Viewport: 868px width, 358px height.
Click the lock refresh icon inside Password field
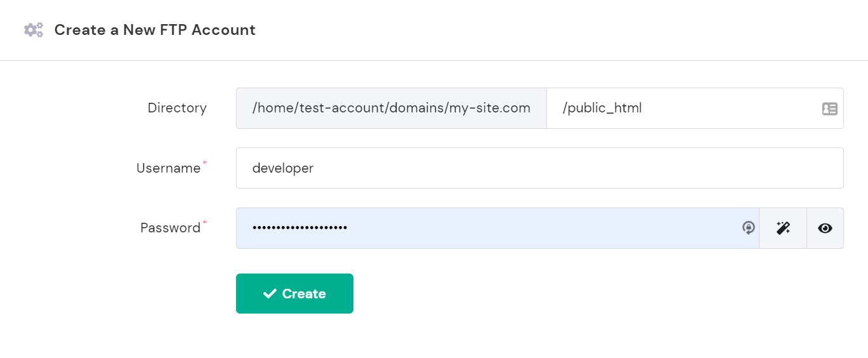(x=749, y=228)
